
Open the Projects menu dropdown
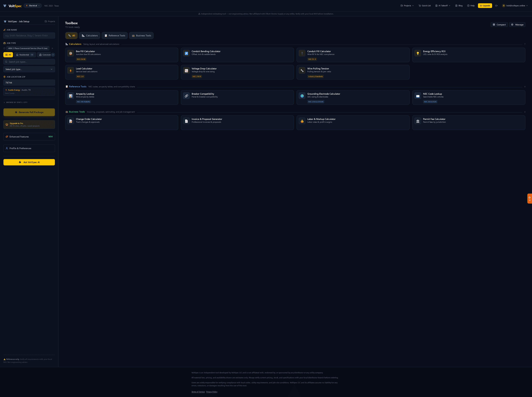407,6
